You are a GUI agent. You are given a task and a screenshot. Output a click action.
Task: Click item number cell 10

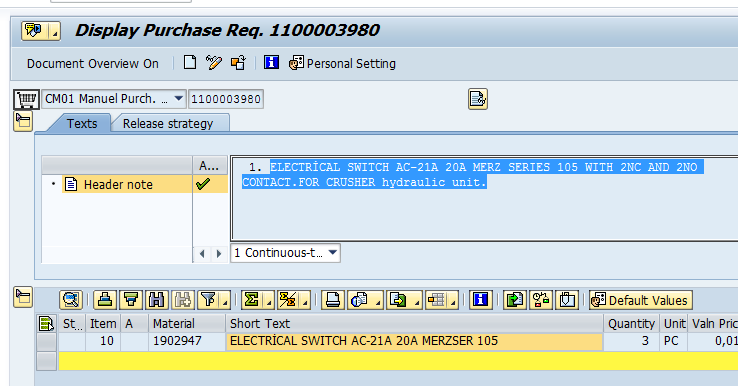click(103, 341)
